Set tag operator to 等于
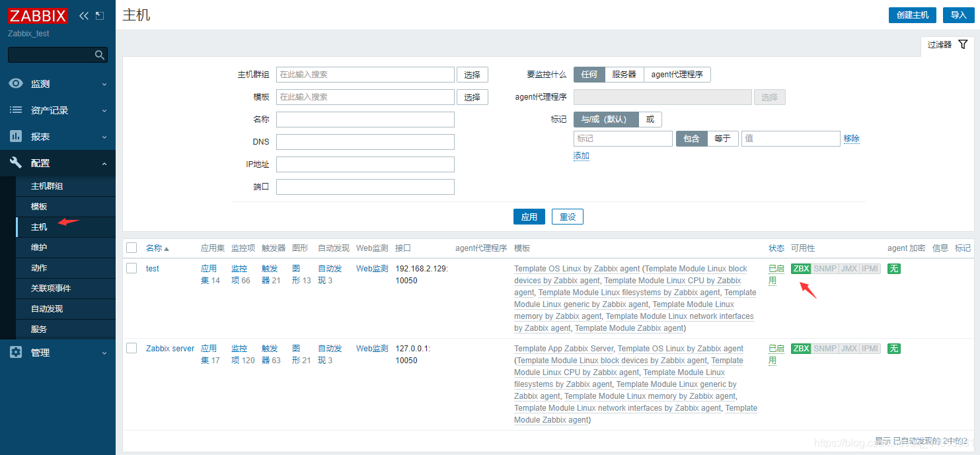 click(x=722, y=139)
